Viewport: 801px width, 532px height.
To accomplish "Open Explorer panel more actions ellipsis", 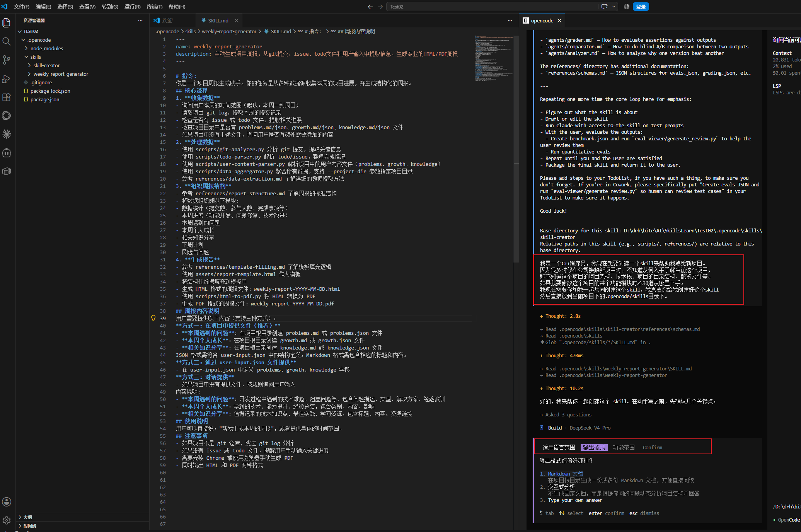I will point(140,20).
